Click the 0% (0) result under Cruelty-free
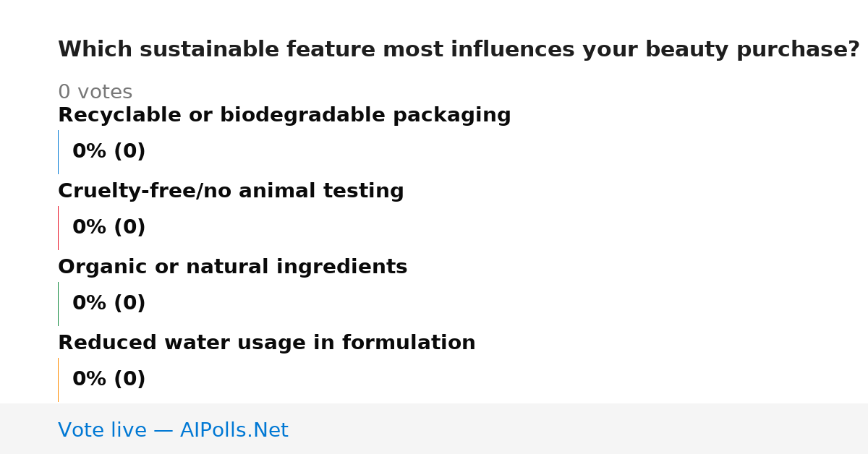The image size is (868, 454). tap(109, 228)
